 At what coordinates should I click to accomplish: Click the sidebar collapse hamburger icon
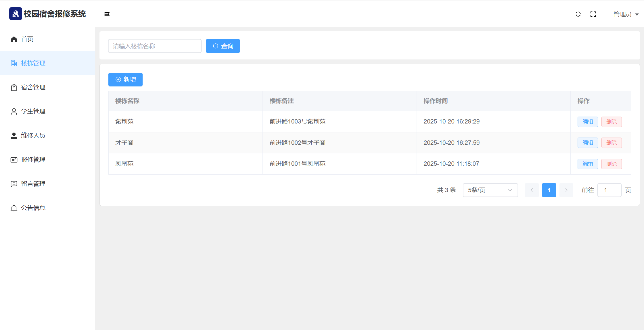tap(107, 14)
